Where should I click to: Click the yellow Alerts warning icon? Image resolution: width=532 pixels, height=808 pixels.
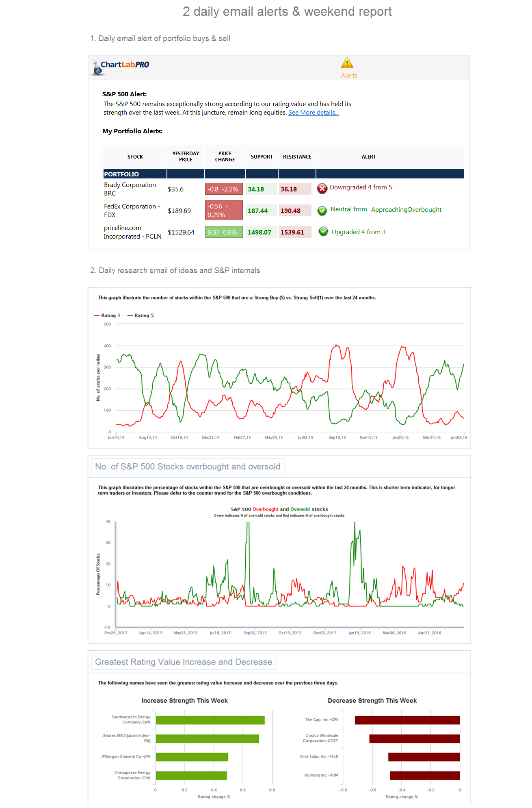(x=347, y=63)
